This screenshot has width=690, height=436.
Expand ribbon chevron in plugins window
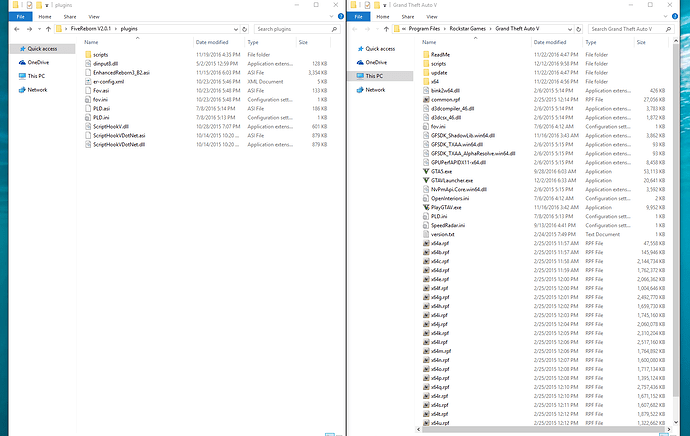(x=331, y=16)
